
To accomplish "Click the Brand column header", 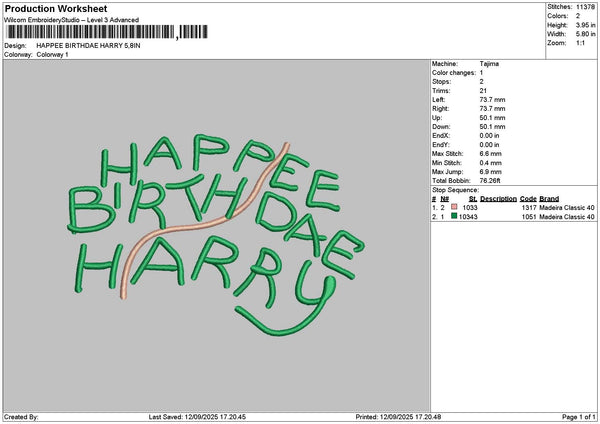I will (x=548, y=198).
